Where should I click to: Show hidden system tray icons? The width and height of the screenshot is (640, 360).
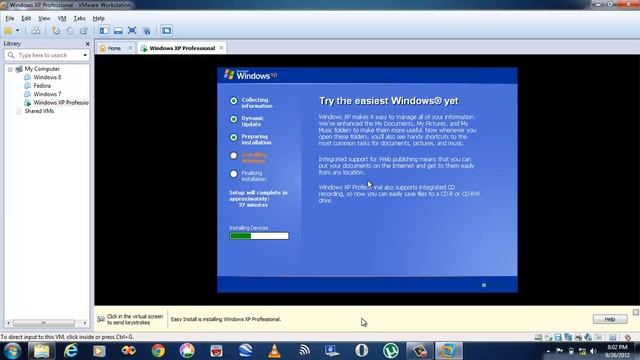[548, 351]
